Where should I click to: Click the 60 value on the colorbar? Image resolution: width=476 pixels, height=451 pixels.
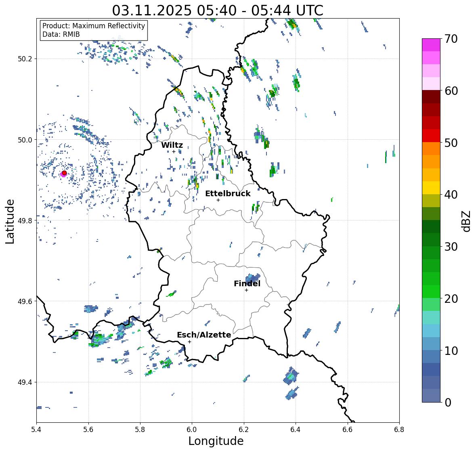pos(451,91)
